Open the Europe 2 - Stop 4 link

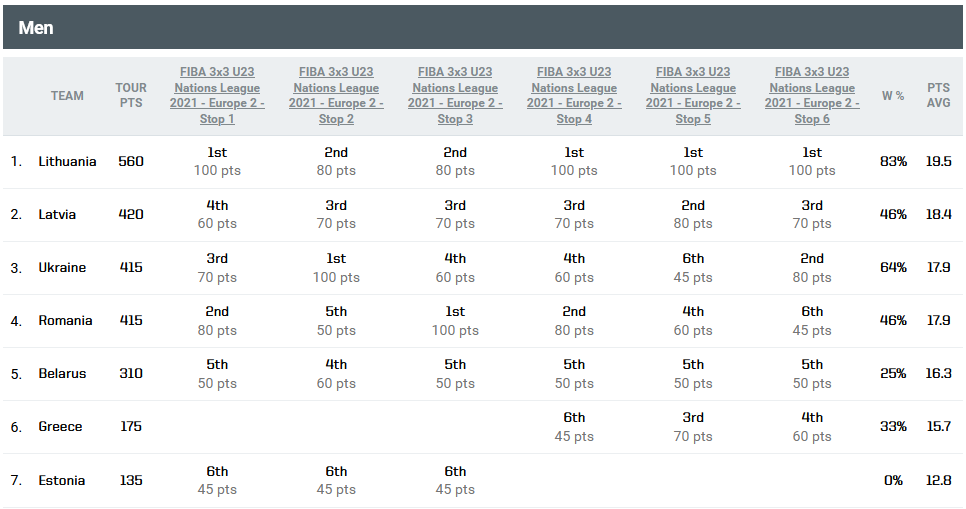pyautogui.click(x=574, y=96)
